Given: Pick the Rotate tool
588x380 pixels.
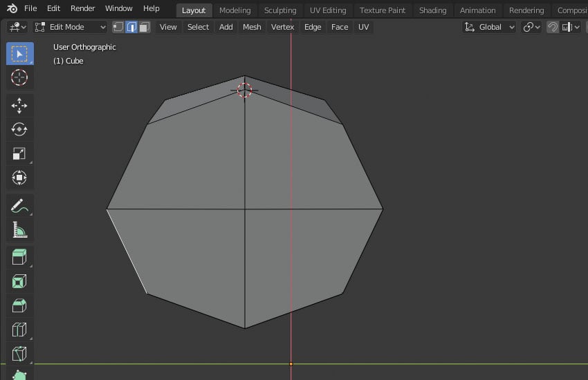Looking at the screenshot, I should tap(19, 129).
